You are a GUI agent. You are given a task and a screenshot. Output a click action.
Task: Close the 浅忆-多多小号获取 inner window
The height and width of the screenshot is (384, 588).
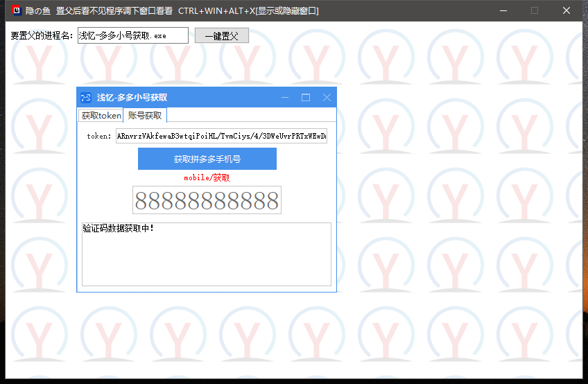click(327, 98)
